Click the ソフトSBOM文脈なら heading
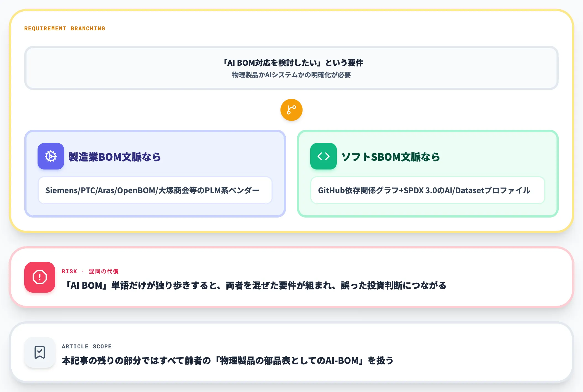 click(391, 157)
